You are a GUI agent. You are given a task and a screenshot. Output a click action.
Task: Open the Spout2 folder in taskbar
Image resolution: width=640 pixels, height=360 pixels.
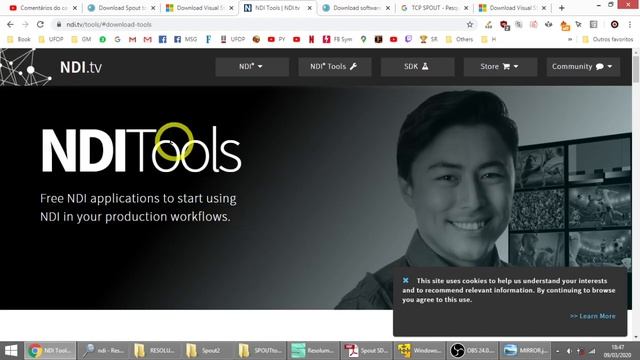[206, 350]
